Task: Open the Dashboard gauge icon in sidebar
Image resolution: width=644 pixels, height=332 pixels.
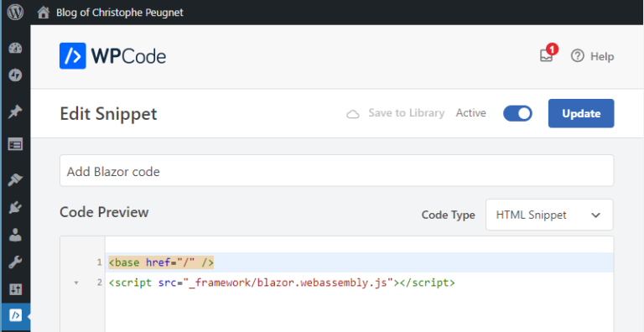Action: pos(15,48)
